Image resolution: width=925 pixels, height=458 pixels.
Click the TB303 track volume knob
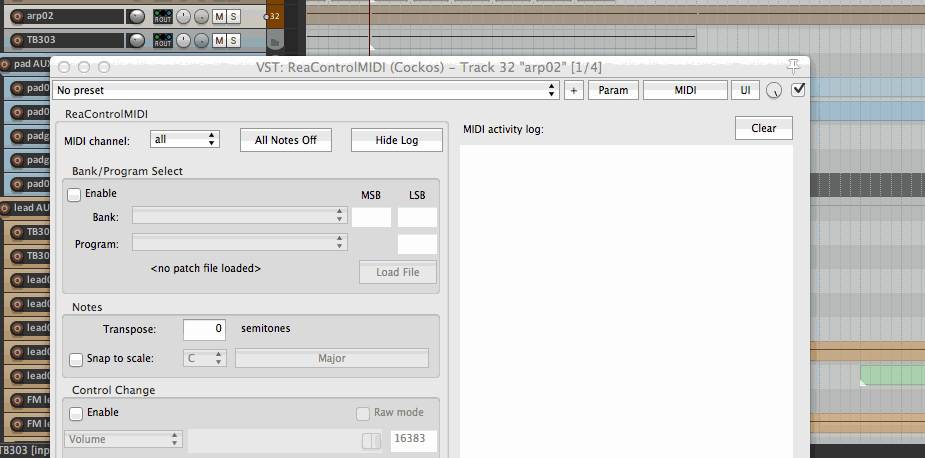pyautogui.click(x=136, y=40)
